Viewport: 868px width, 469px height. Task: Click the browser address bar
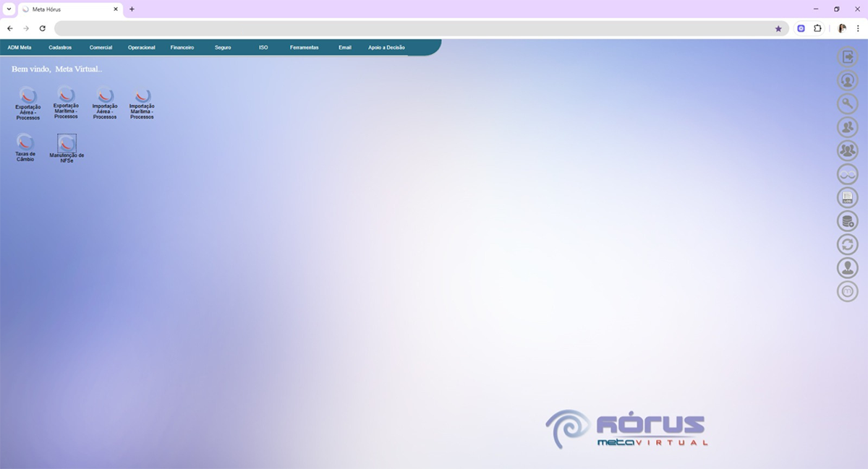[412, 28]
